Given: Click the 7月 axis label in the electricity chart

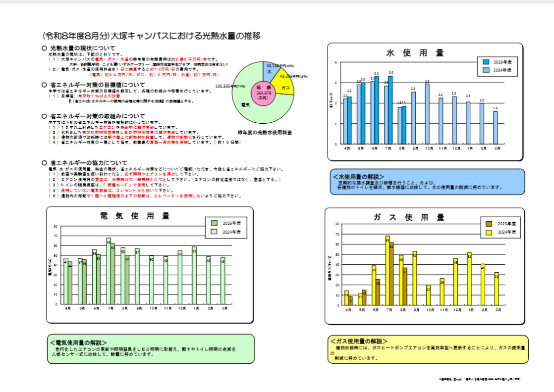Looking at the screenshot, I should tap(111, 308).
